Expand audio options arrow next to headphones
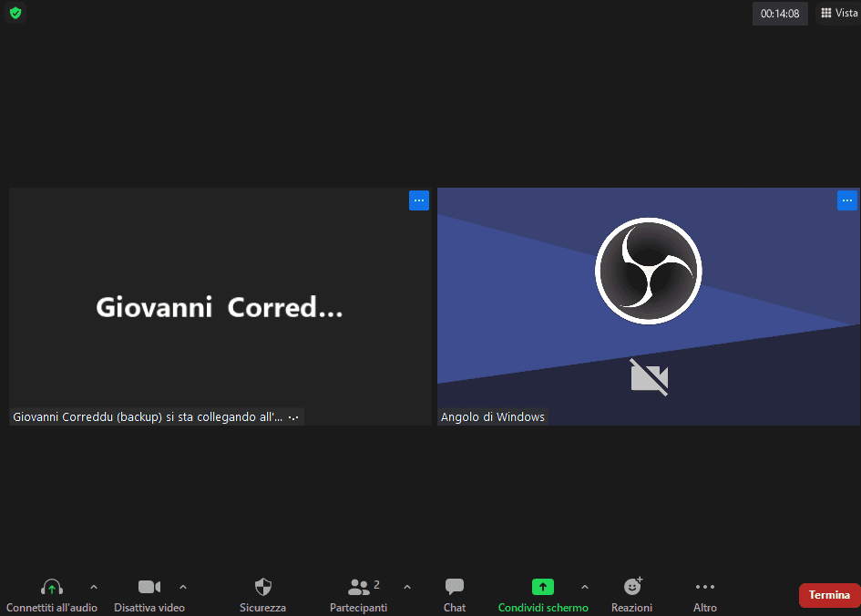The height and width of the screenshot is (616, 861). (x=93, y=587)
